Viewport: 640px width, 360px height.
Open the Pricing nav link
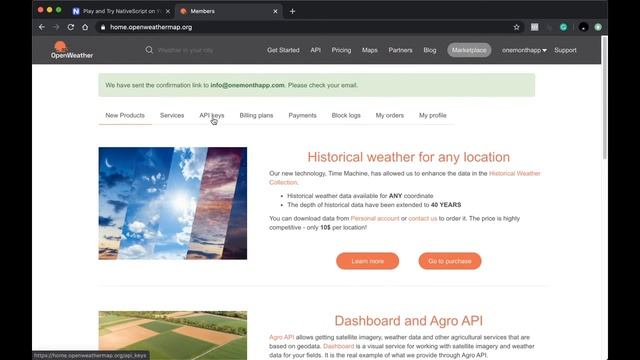(x=341, y=50)
